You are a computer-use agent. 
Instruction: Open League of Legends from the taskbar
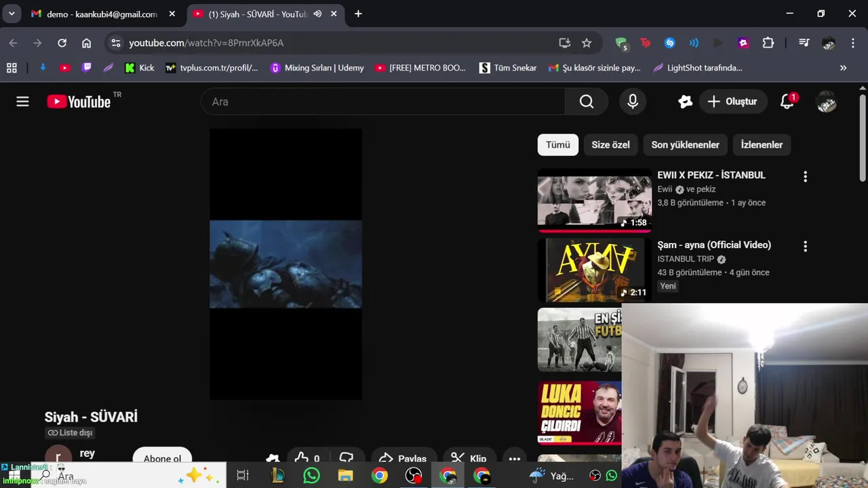[277, 476]
